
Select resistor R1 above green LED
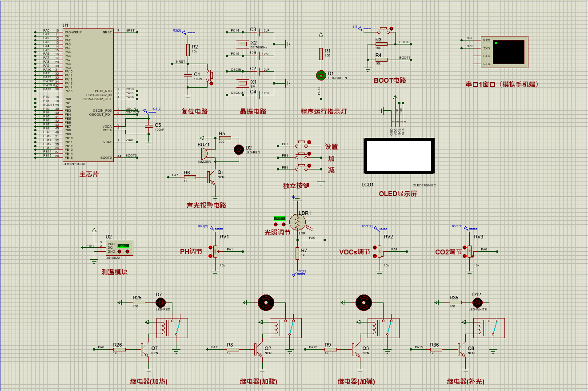[x=321, y=54]
